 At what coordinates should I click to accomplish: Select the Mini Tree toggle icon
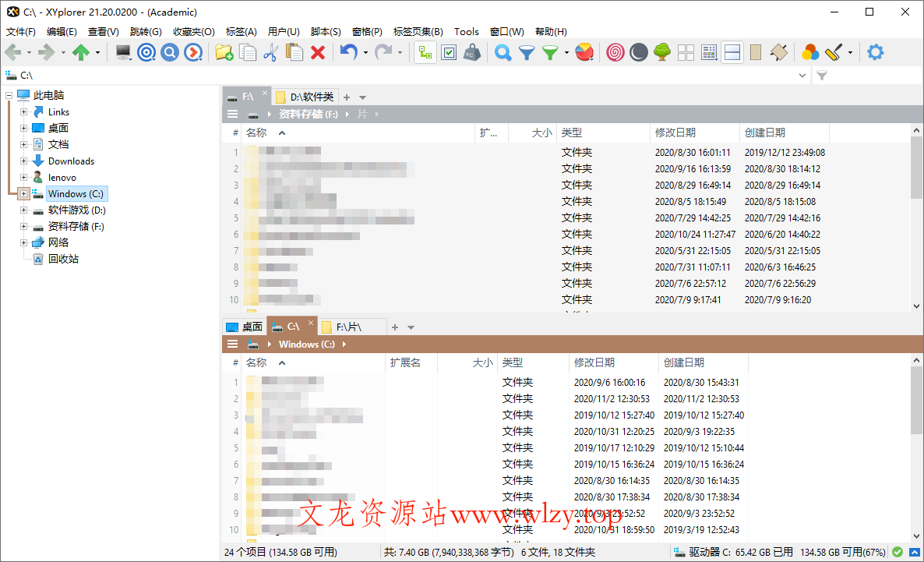click(x=425, y=52)
